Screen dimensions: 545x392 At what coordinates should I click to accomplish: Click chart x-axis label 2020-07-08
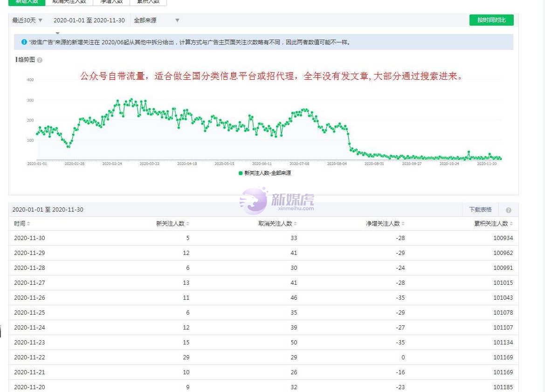tap(299, 164)
